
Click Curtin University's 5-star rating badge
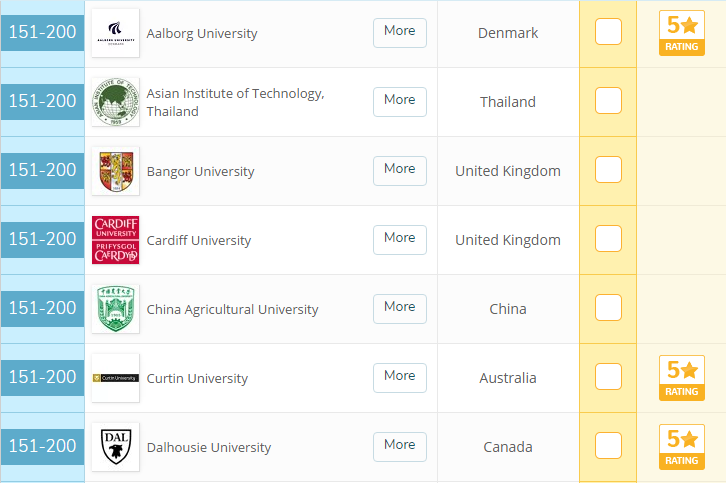pyautogui.click(x=682, y=378)
